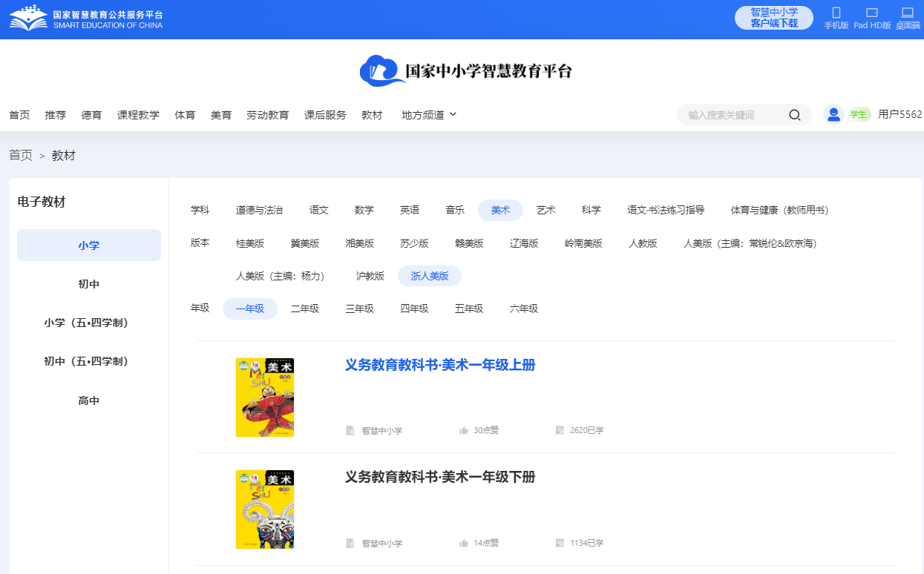Open the 用户5562 account name
This screenshot has width=924, height=574.
click(900, 114)
